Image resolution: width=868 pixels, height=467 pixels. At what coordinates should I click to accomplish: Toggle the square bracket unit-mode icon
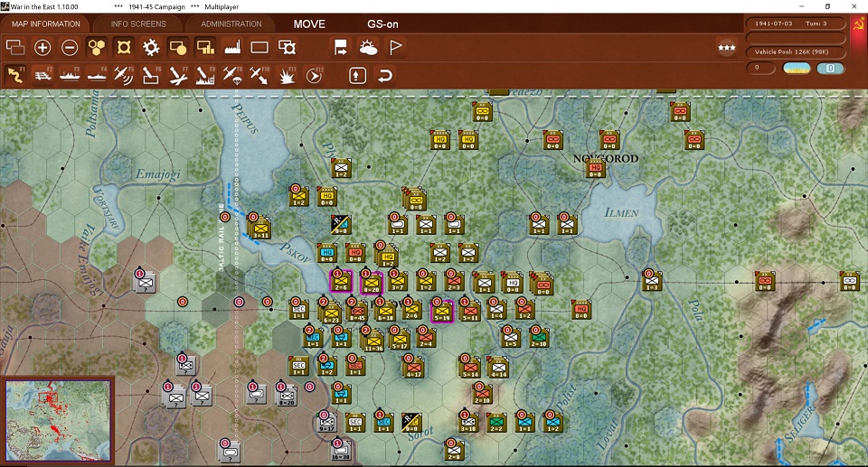[x=124, y=48]
